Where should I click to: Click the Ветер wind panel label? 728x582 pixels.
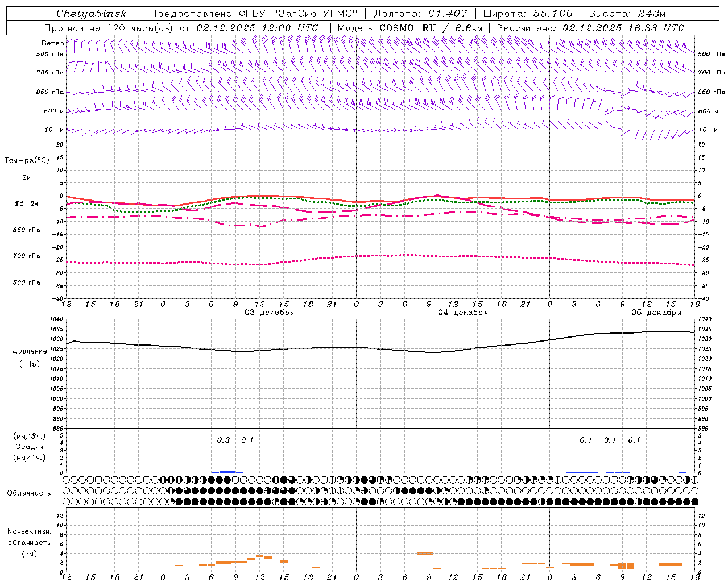pyautogui.click(x=52, y=43)
